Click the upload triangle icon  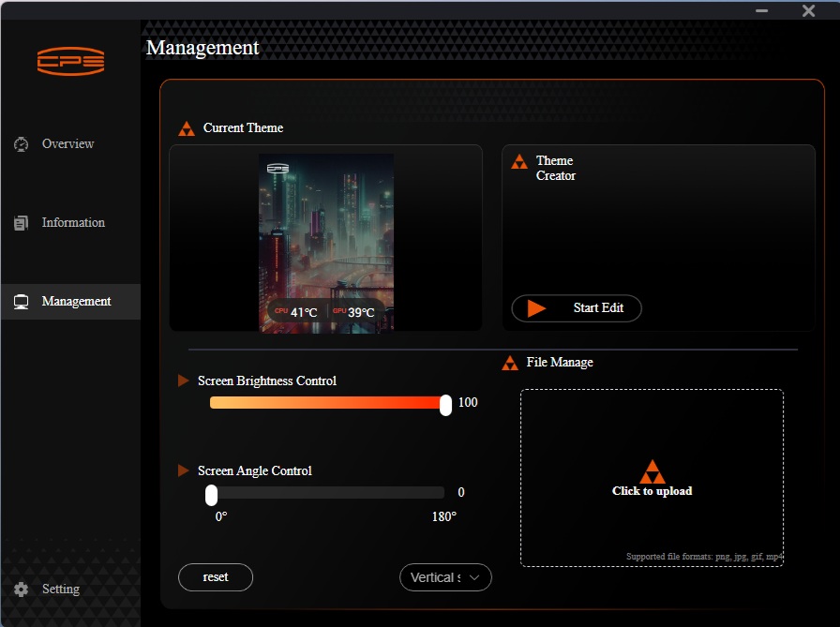tap(652, 471)
